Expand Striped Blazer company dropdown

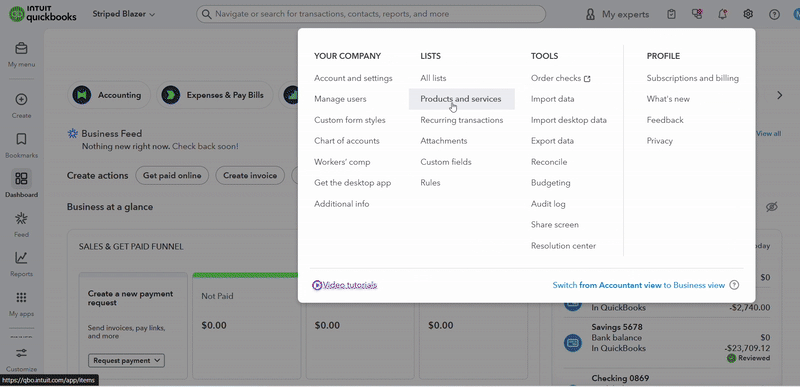pos(123,14)
